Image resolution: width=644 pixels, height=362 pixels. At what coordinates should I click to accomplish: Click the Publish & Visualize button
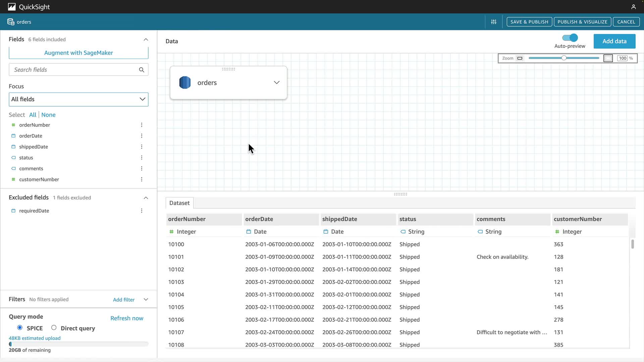click(x=582, y=22)
